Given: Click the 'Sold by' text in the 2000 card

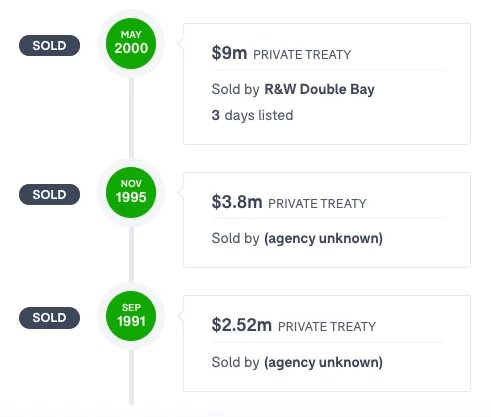Looking at the screenshot, I should coord(235,89).
